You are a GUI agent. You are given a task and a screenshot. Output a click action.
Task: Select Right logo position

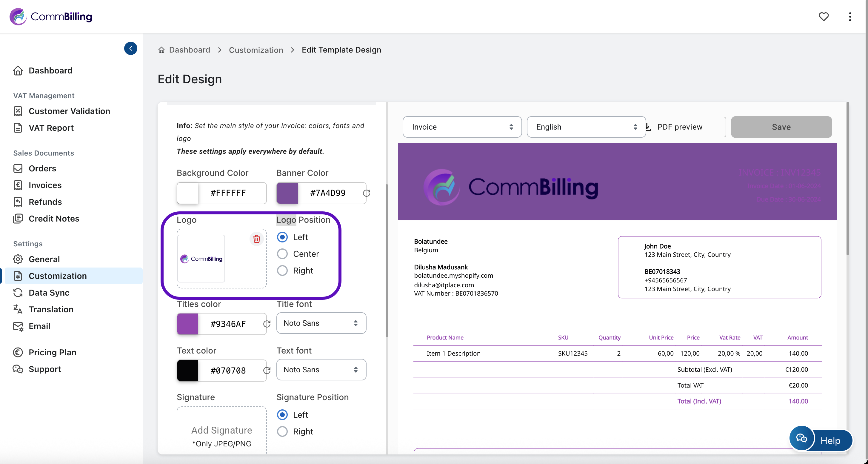click(x=282, y=271)
